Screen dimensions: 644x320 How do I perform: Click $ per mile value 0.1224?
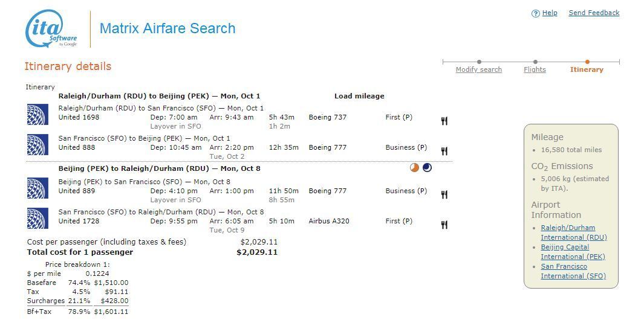[x=97, y=274]
